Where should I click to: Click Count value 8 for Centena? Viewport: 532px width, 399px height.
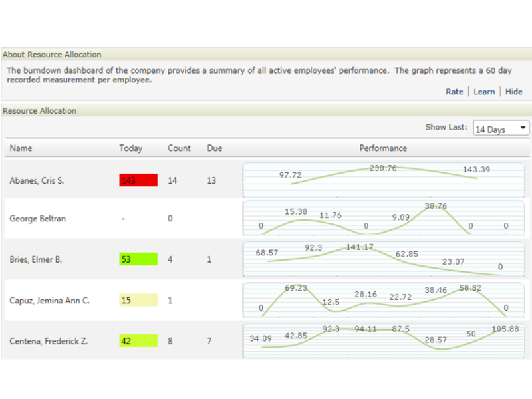(x=170, y=341)
